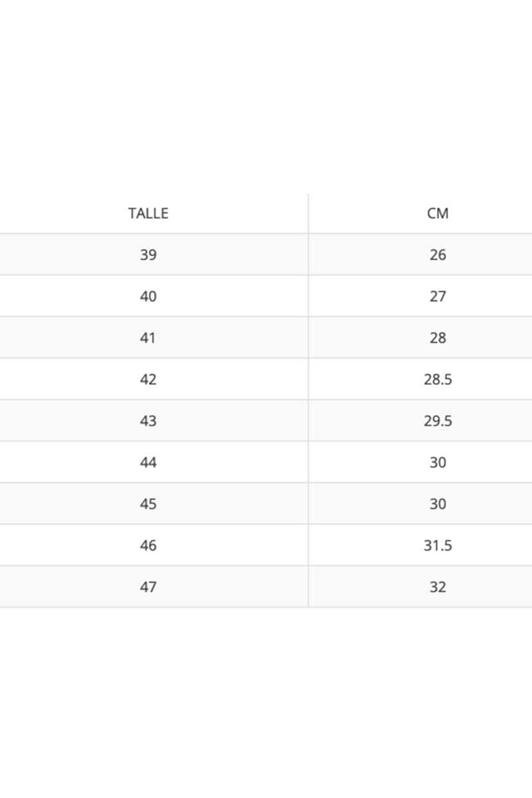Select size 47 cell
The height and width of the screenshot is (798, 532).
(x=148, y=587)
